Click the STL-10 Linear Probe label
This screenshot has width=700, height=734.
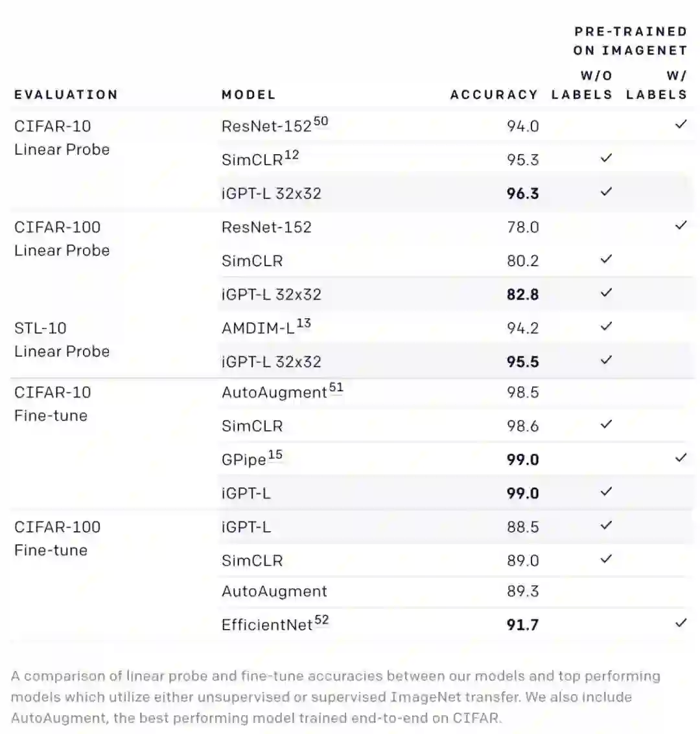62,339
